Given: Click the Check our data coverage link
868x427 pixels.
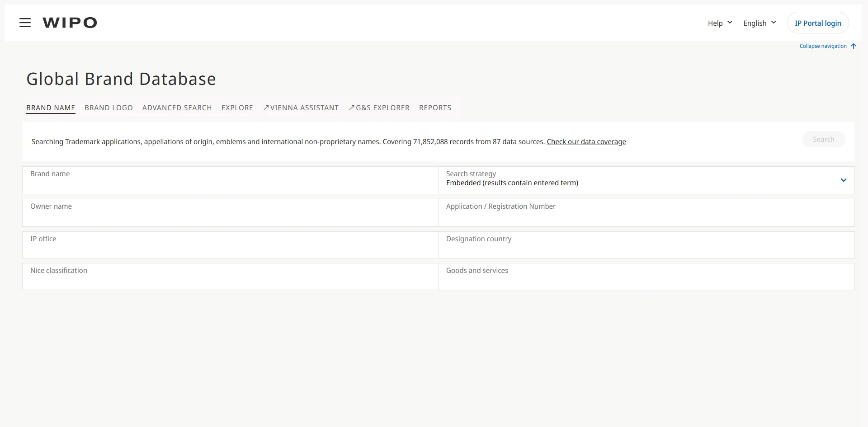Looking at the screenshot, I should pos(586,142).
